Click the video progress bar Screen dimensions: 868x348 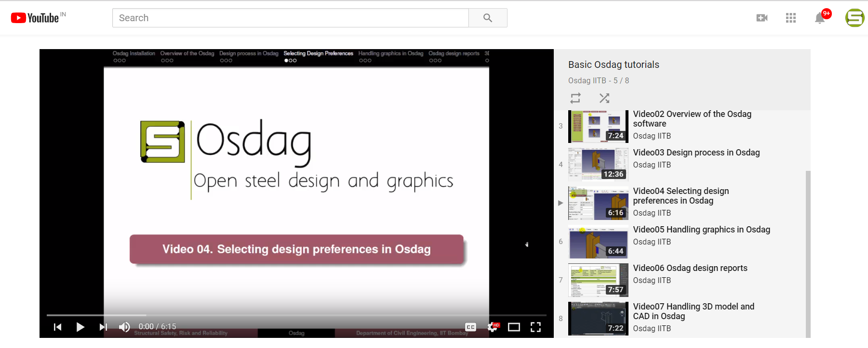(x=296, y=315)
